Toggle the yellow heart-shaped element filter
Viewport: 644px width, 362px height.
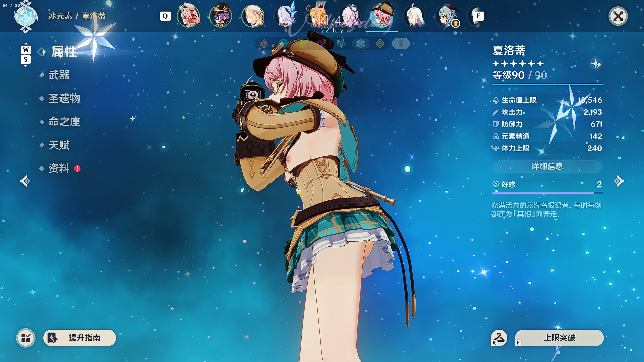303,44
